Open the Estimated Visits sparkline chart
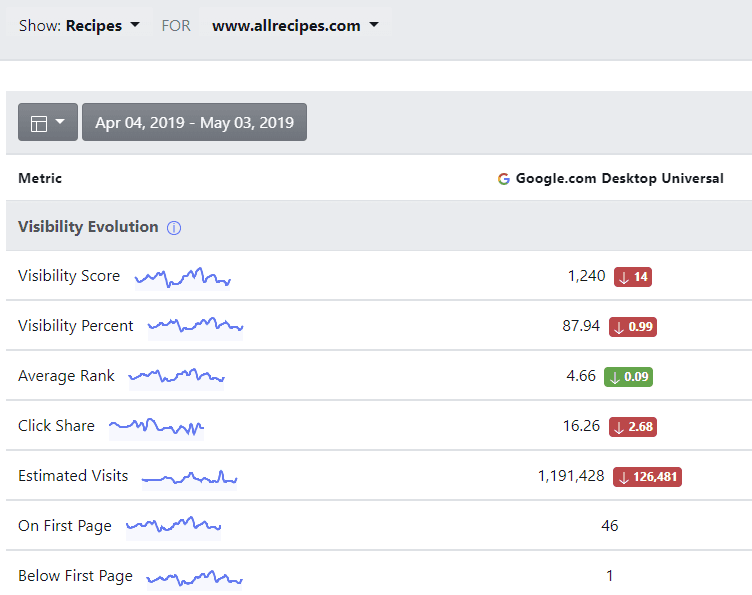The height and width of the screenshot is (595, 752). pyautogui.click(x=189, y=478)
